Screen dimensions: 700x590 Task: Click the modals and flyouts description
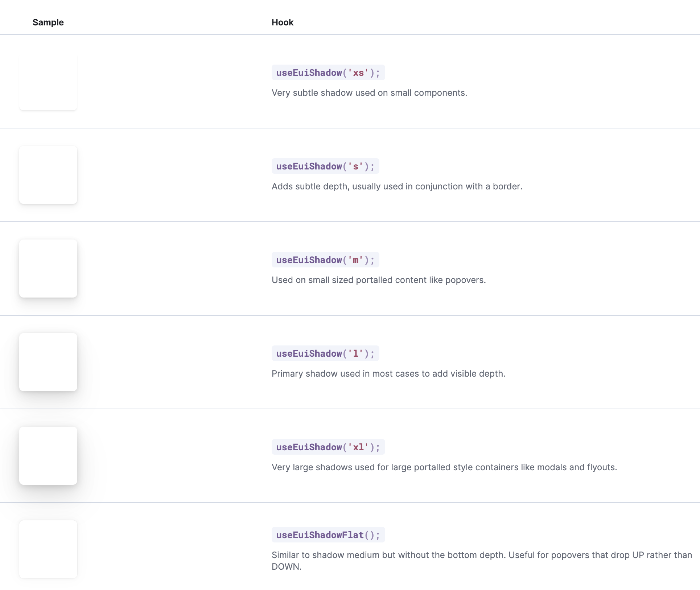point(444,467)
